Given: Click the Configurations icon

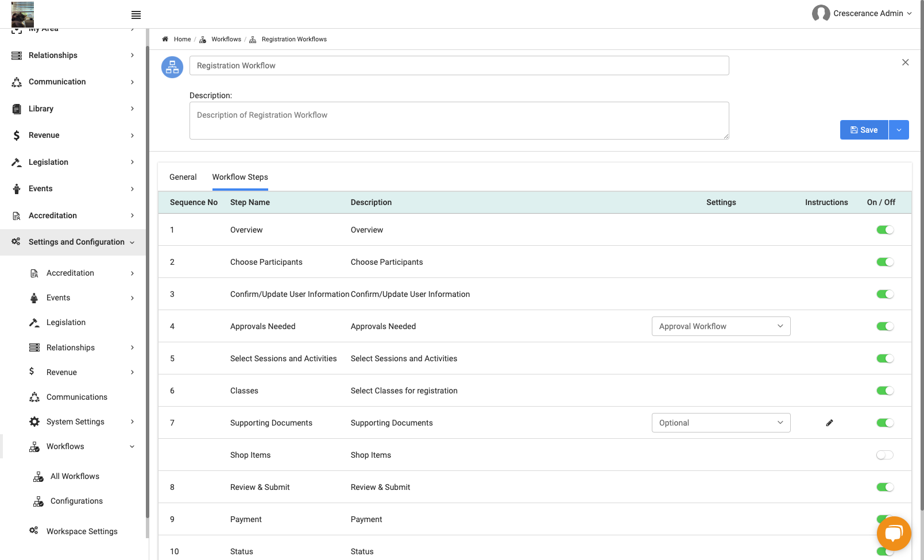Looking at the screenshot, I should [x=38, y=501].
